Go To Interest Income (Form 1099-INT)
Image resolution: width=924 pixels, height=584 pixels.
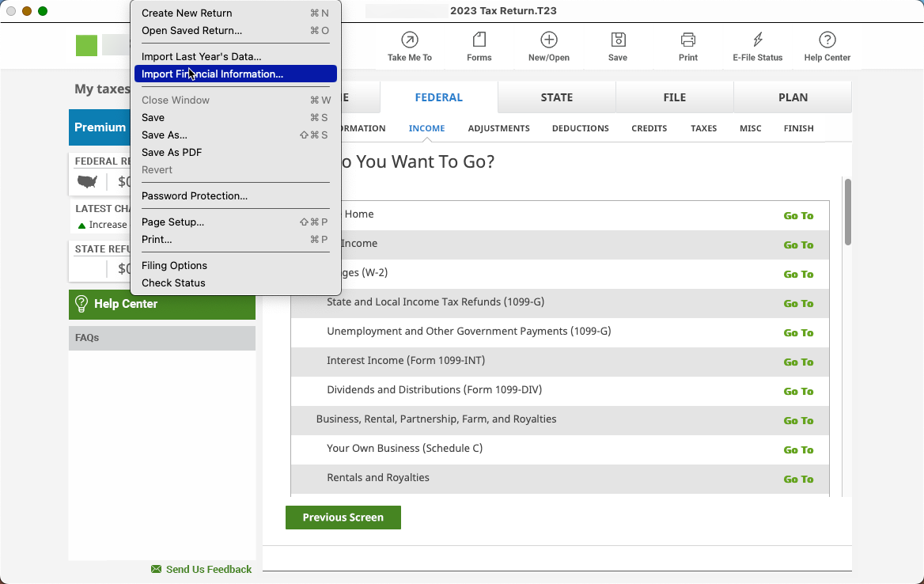(x=798, y=362)
